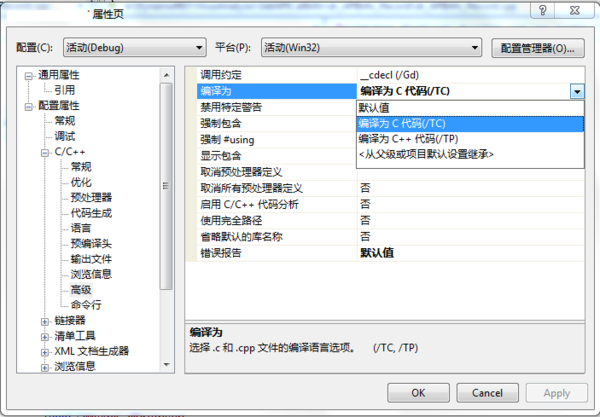Select the 优化 tree item
Viewport: 600px width, 417px height.
(81, 182)
